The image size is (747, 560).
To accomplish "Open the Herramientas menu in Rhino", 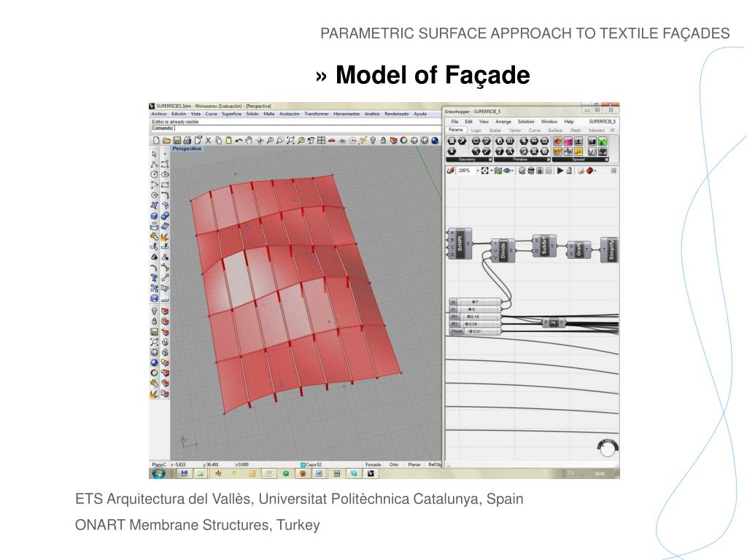I will [x=347, y=114].
